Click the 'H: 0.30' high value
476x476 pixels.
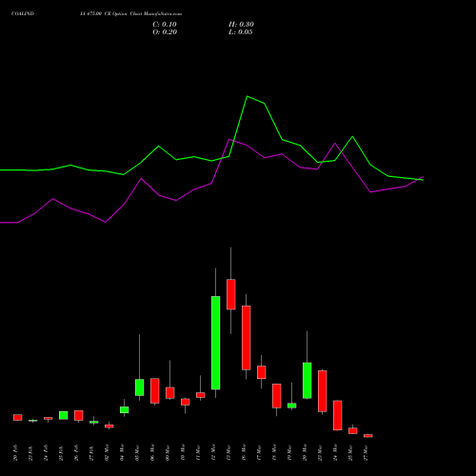(241, 25)
